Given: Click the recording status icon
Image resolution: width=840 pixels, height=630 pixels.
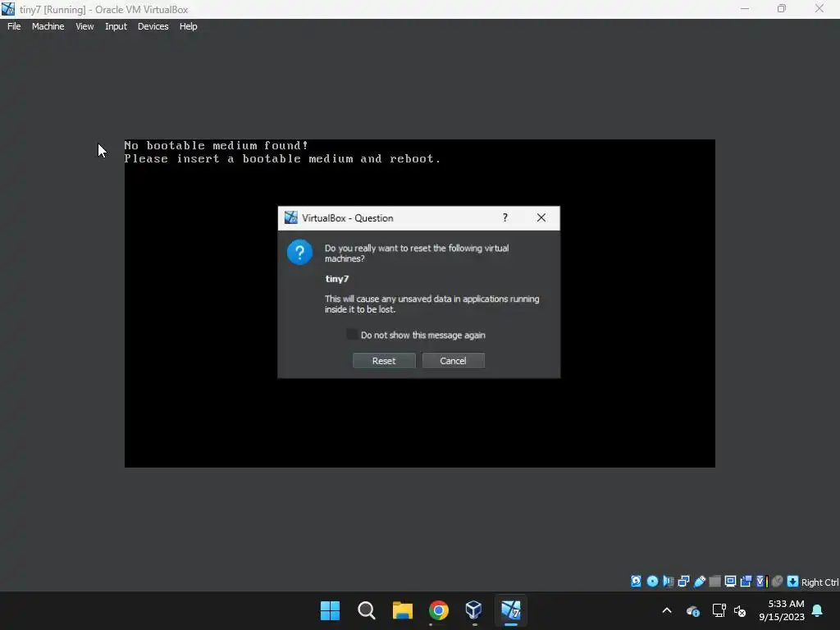Looking at the screenshot, I should pos(746,582).
